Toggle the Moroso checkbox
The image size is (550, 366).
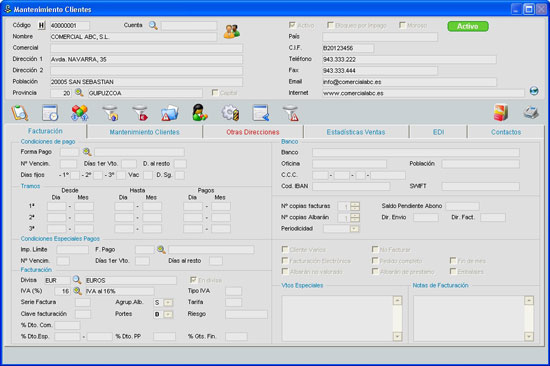click(402, 25)
